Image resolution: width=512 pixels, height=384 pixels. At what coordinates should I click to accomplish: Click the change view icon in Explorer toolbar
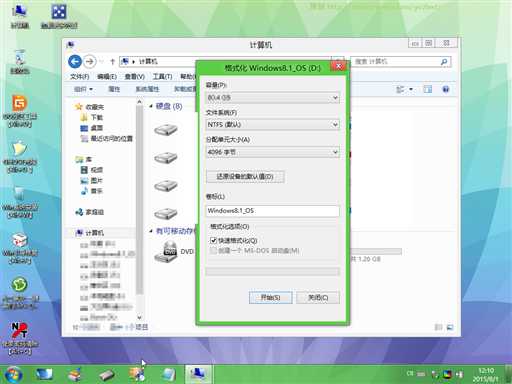tap(400, 89)
